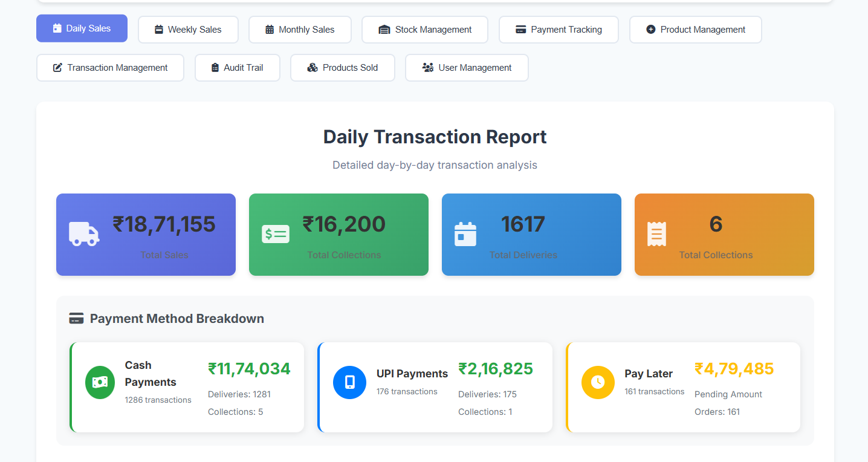View the Audit Trail tab
This screenshot has width=868, height=462.
[238, 68]
